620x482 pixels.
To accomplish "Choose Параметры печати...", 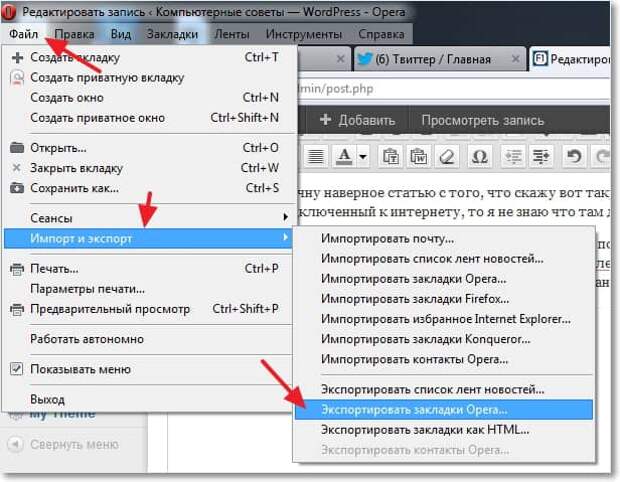I will (148, 289).
